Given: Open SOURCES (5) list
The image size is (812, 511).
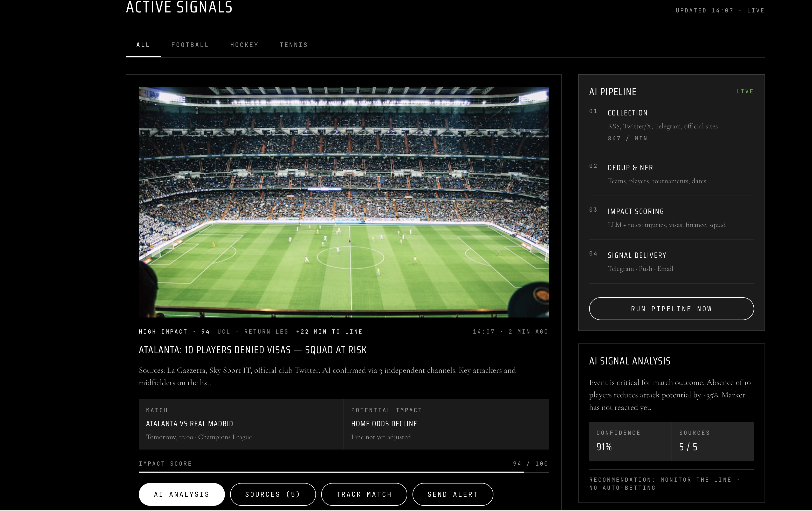Looking at the screenshot, I should click(x=273, y=494).
